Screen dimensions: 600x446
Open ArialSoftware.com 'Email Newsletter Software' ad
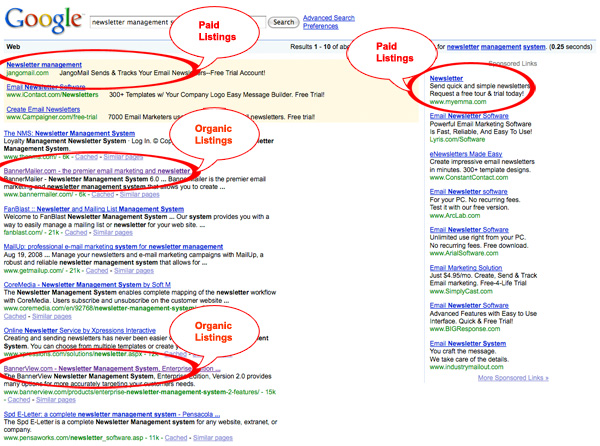click(x=469, y=230)
